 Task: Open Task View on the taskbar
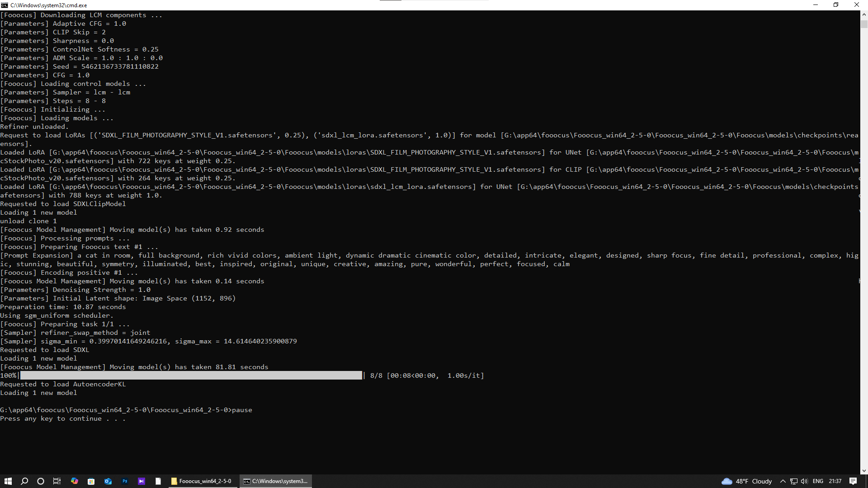pyautogui.click(x=57, y=481)
